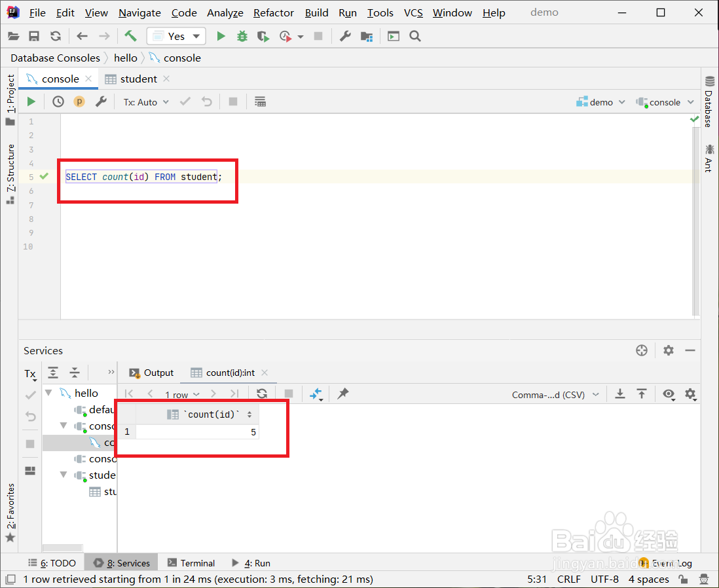Download the result data with export icon
This screenshot has width=719, height=588.
(x=619, y=394)
